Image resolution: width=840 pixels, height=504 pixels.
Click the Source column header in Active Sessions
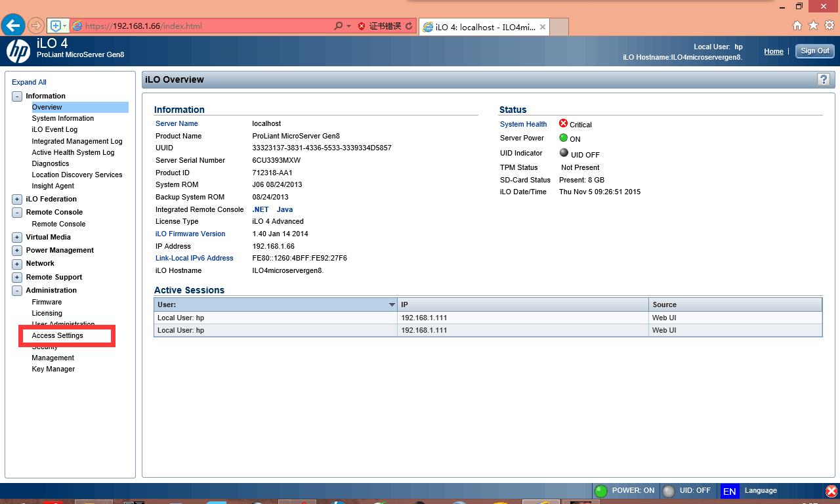[x=736, y=304]
